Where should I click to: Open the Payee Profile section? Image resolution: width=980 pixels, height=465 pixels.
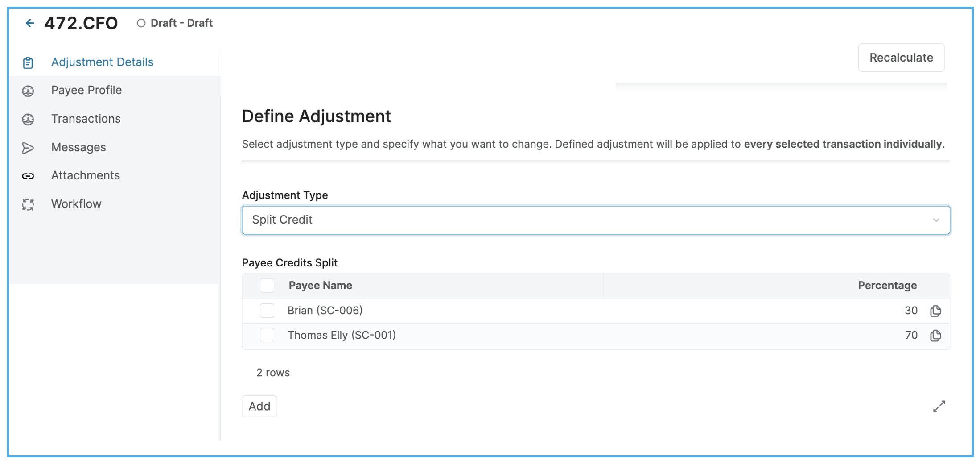(x=86, y=90)
